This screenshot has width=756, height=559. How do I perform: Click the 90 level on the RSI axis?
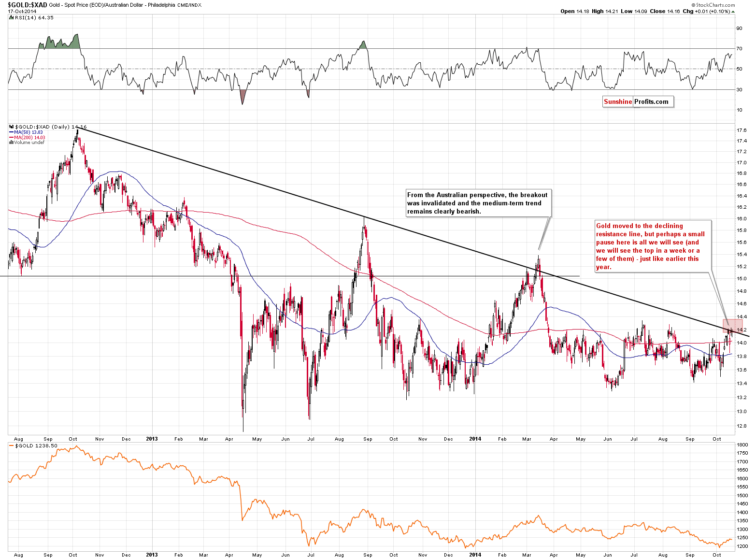point(739,29)
